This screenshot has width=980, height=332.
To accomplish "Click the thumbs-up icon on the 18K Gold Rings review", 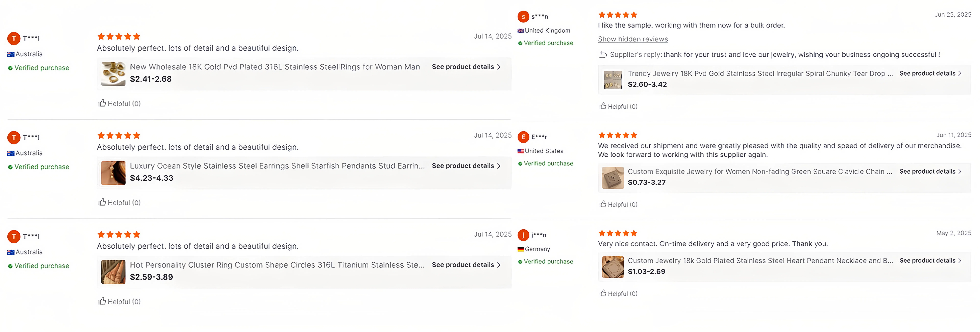I will (x=102, y=103).
